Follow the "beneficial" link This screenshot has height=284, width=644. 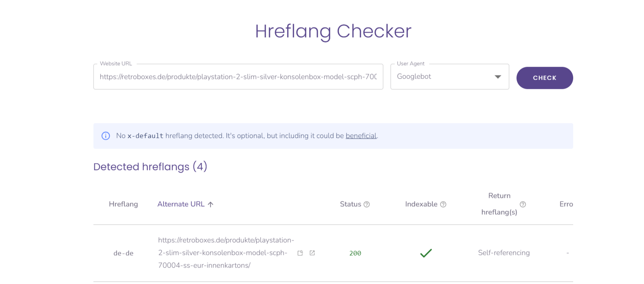361,136
